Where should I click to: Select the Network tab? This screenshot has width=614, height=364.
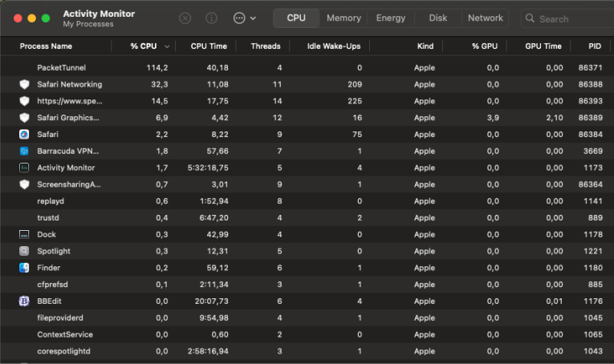485,18
